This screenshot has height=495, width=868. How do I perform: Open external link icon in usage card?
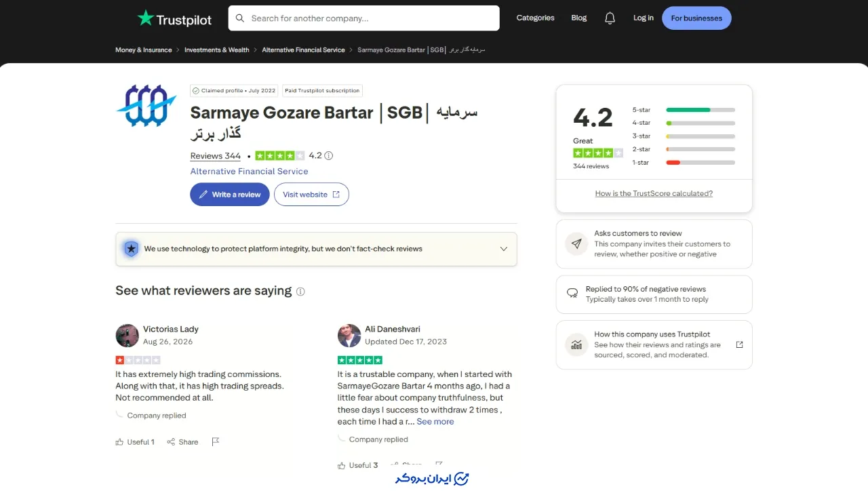(739, 344)
